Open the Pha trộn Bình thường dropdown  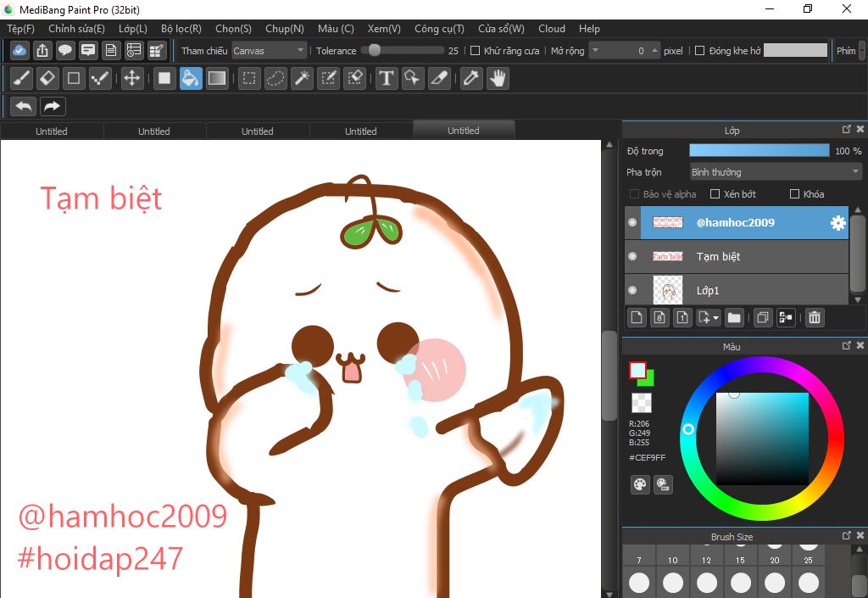(776, 171)
